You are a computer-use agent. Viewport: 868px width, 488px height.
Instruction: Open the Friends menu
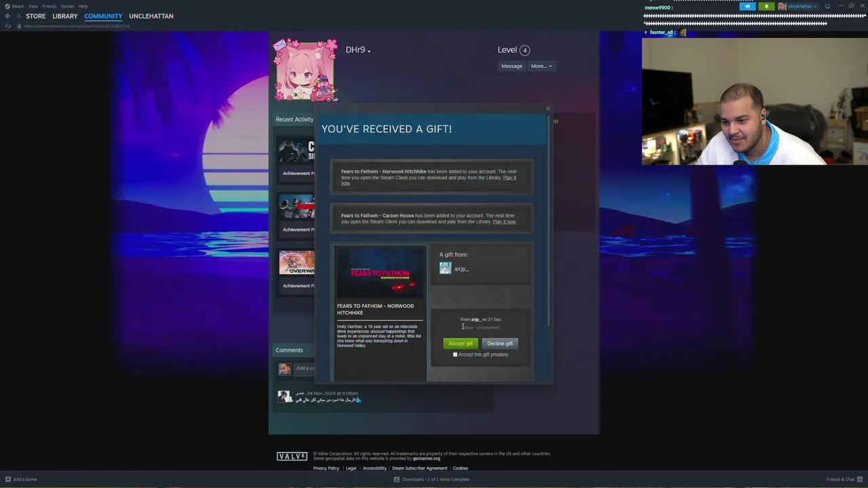[x=50, y=6]
